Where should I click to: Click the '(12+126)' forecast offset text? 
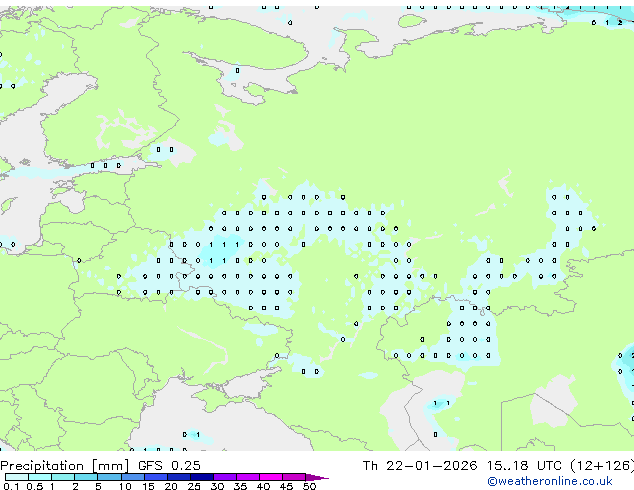[x=602, y=466]
